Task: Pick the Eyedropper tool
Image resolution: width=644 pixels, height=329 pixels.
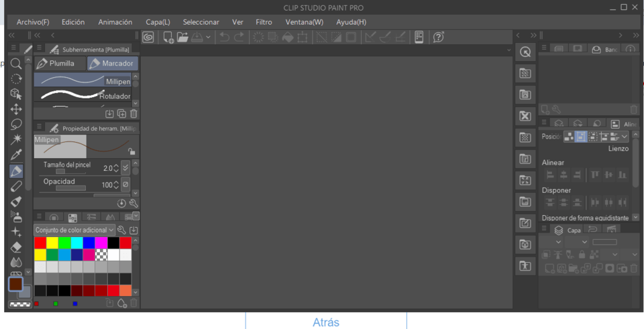Action: pyautogui.click(x=16, y=155)
